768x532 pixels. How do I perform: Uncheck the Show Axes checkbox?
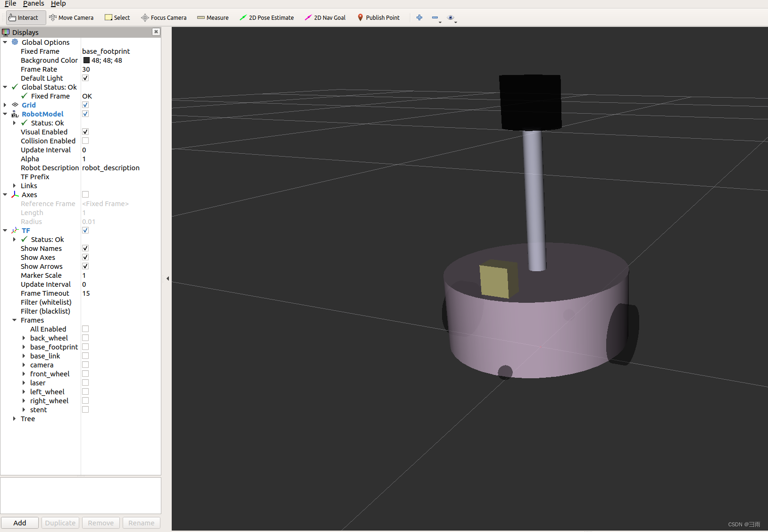(x=85, y=257)
